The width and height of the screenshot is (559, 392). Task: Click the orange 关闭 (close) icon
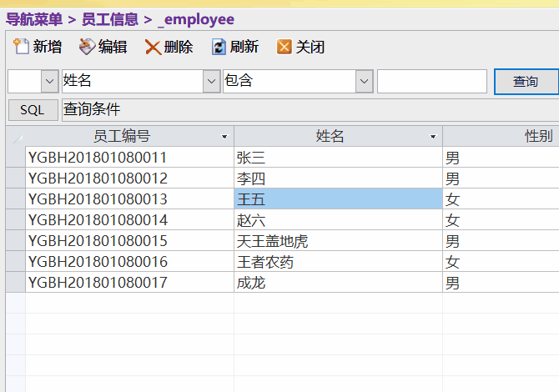285,47
